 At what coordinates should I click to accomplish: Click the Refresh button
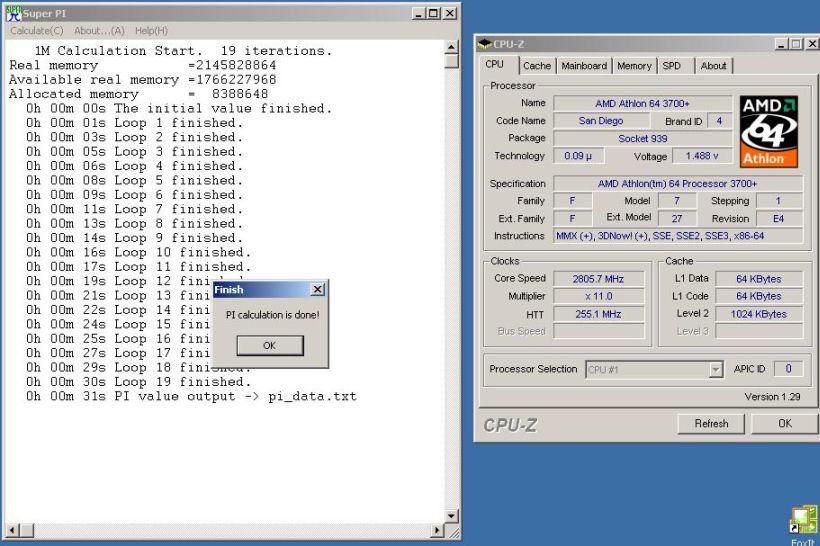[x=711, y=423]
